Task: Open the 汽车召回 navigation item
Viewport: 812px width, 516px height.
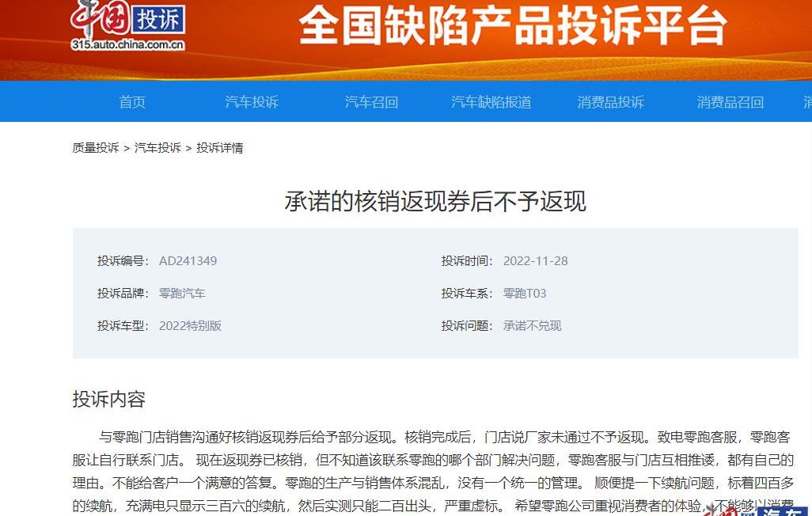Action: pos(371,102)
